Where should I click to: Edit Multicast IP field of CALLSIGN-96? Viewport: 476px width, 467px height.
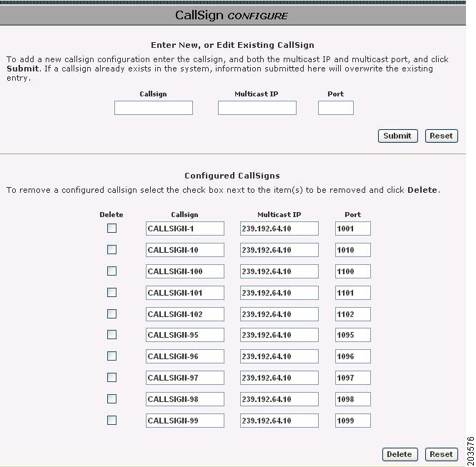279,356
